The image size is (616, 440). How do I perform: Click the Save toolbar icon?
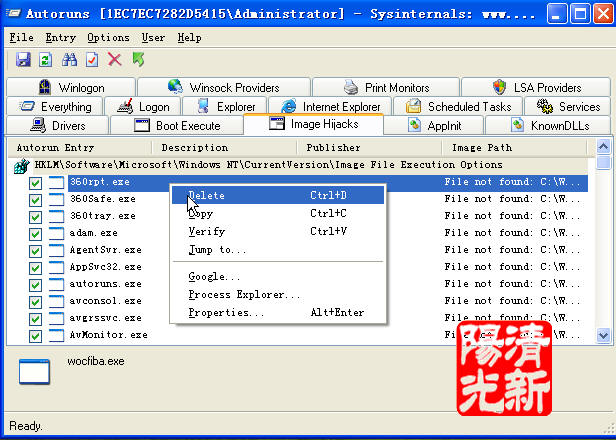click(x=23, y=60)
